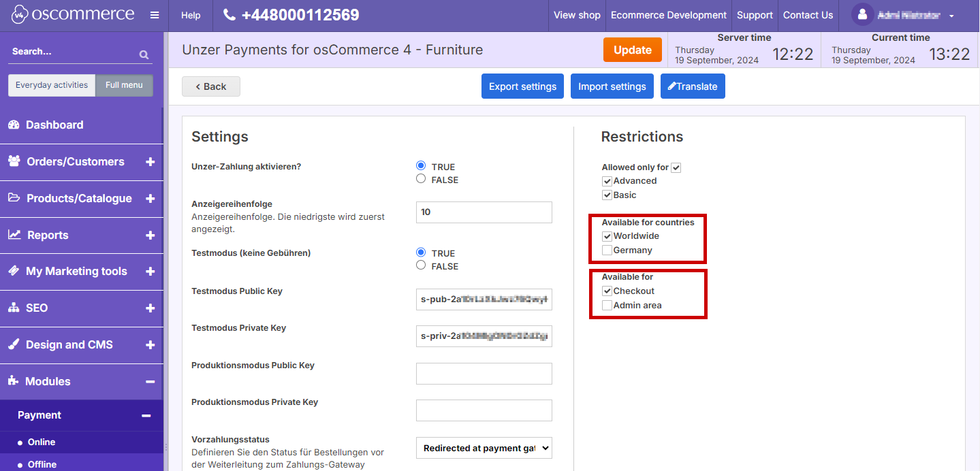Click Testmodus Public Key field
The image size is (980, 471).
click(484, 299)
